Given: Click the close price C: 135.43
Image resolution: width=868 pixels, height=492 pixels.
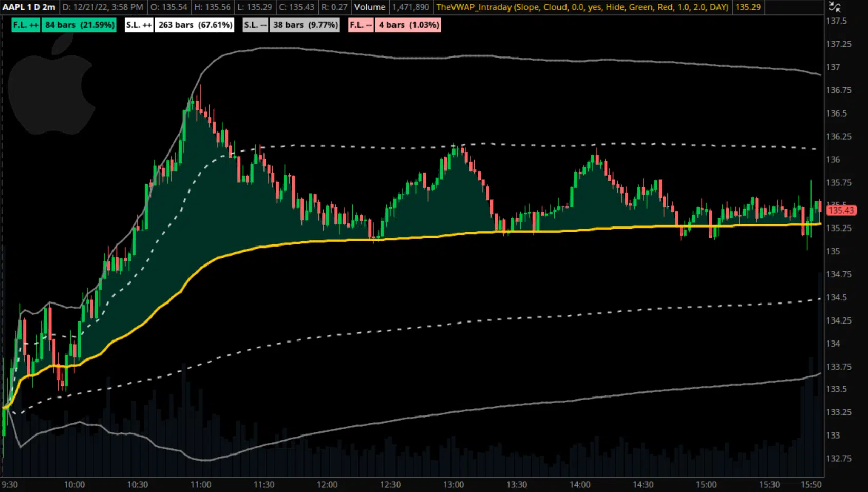Looking at the screenshot, I should point(296,7).
